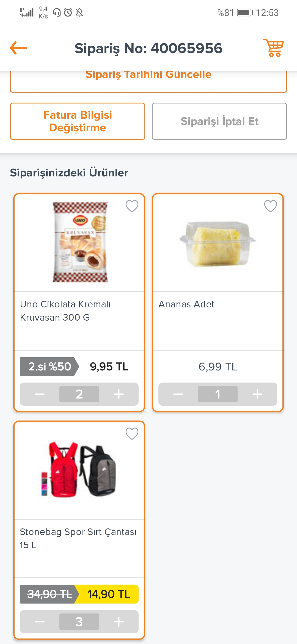Screen dimensions: 297x644
Task: Add Stonebag backpack to favorites
Action: (x=132, y=434)
